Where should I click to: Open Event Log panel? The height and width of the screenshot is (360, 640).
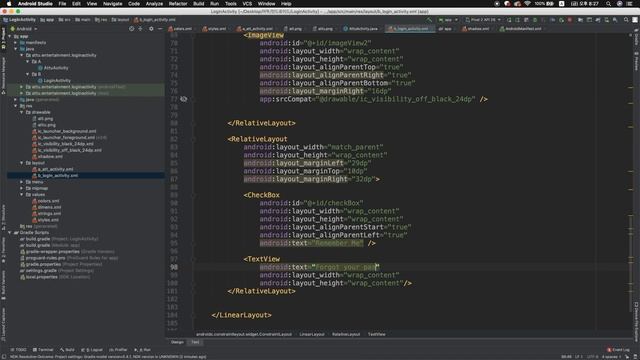(x=618, y=350)
